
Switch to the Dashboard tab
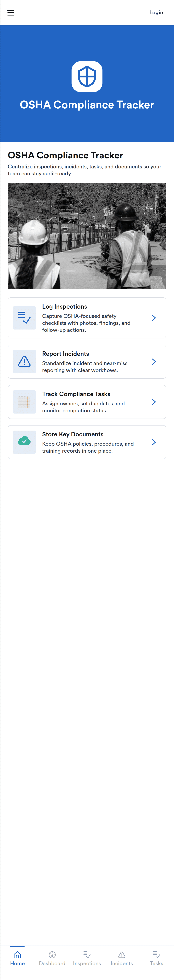[52, 958]
